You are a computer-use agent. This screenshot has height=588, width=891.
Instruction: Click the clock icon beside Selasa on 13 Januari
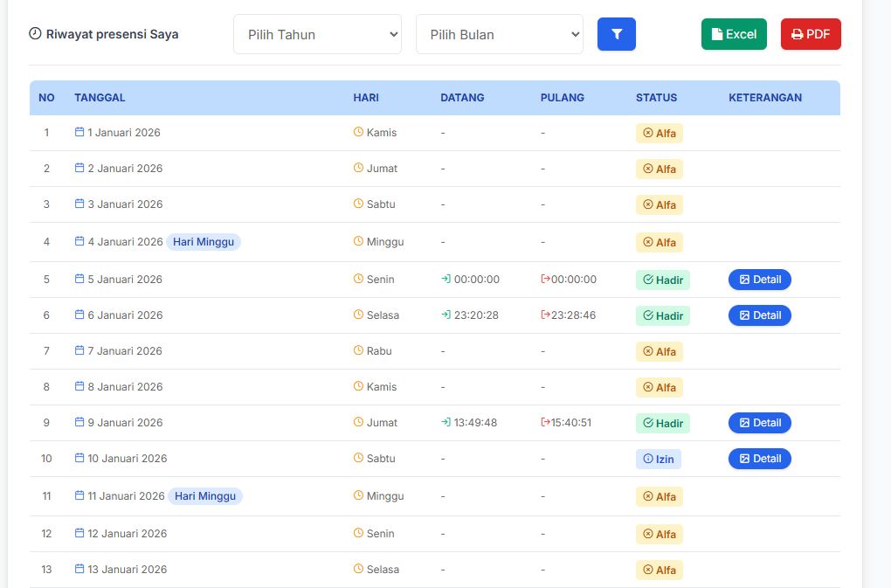point(358,569)
